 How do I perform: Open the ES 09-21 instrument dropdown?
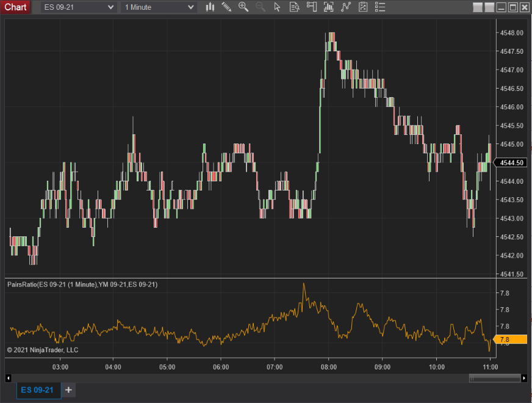coord(79,7)
